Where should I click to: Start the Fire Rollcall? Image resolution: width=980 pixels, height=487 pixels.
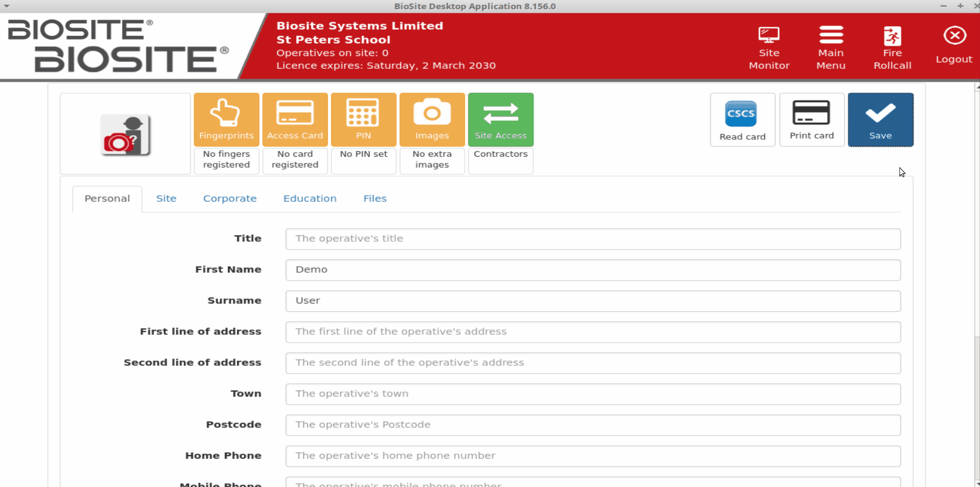(892, 48)
